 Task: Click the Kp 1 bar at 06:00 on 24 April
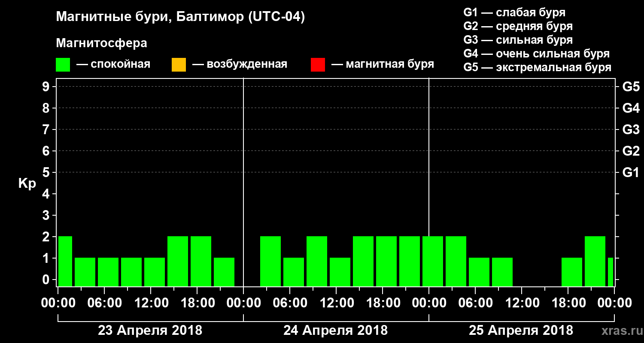point(294,272)
